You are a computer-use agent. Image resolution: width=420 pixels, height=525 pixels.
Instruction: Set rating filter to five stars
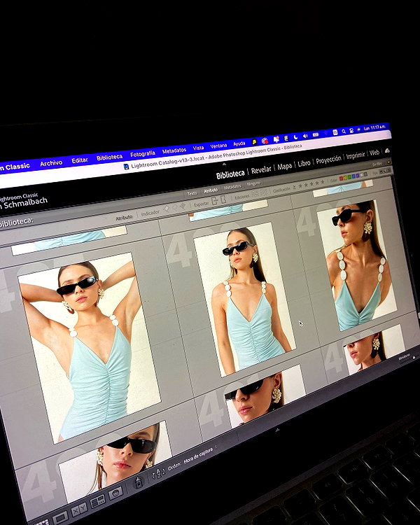click(x=322, y=182)
